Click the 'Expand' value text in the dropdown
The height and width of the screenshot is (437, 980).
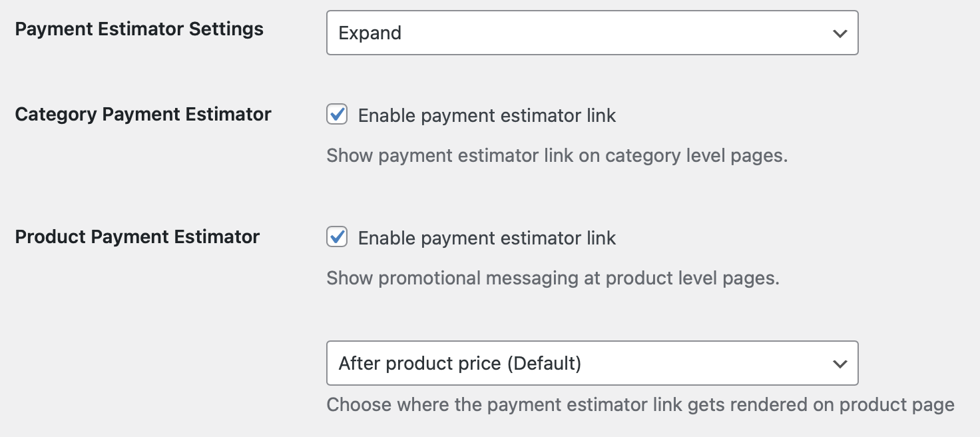tap(370, 33)
